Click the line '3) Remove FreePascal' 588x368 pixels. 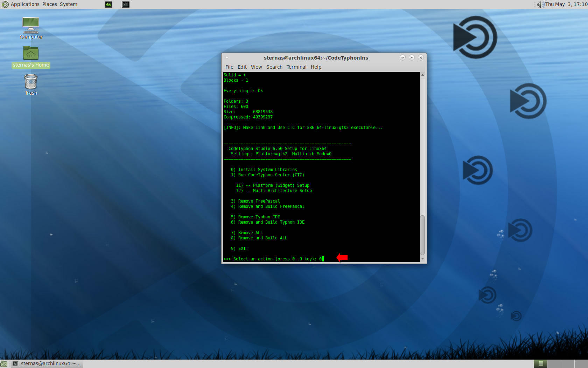coord(255,201)
